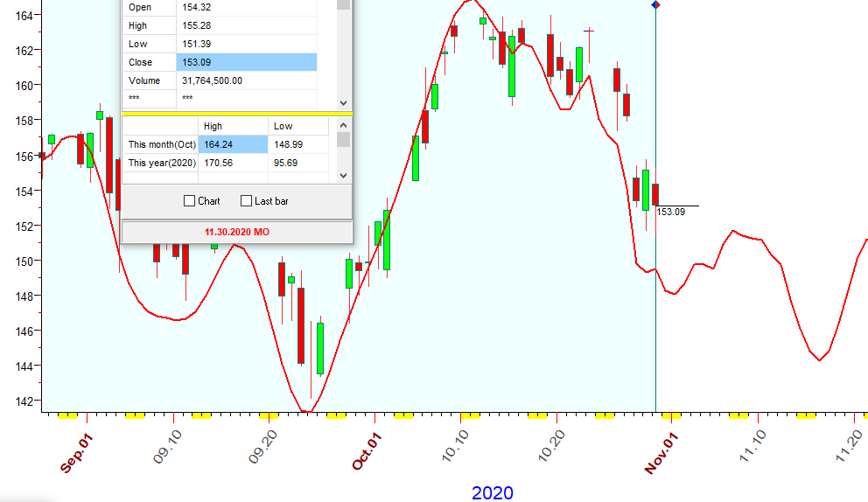Click the blue 2020 year label
Screen dimensions: 868x502
[493, 492]
